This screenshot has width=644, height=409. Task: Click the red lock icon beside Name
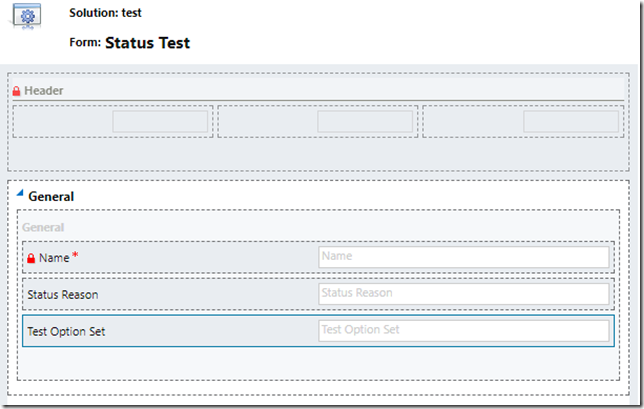[x=31, y=258]
